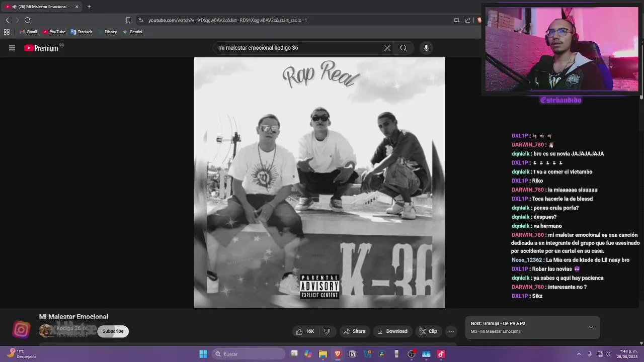Clear the YouTube search query
Screen dimensions: 644x362
click(387, 48)
